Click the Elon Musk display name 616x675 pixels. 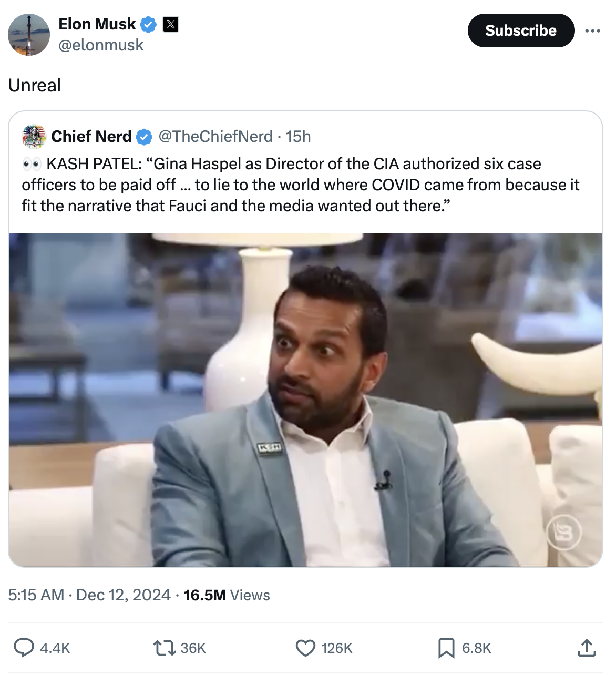(97, 24)
